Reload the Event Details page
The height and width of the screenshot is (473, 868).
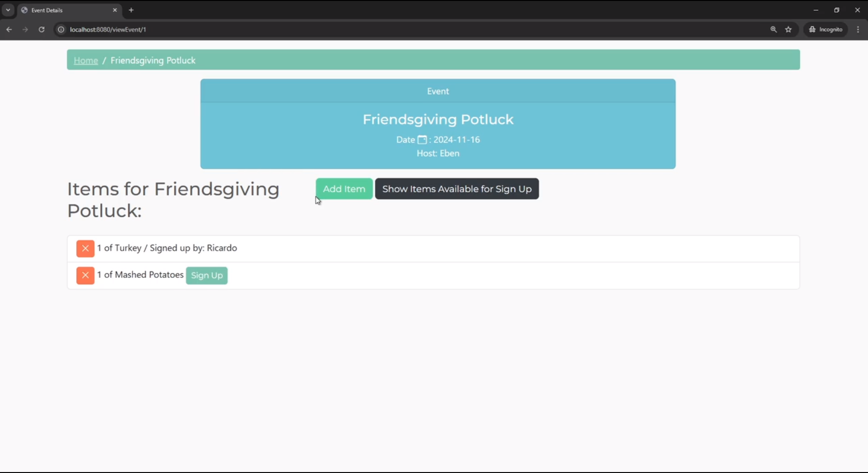point(41,29)
